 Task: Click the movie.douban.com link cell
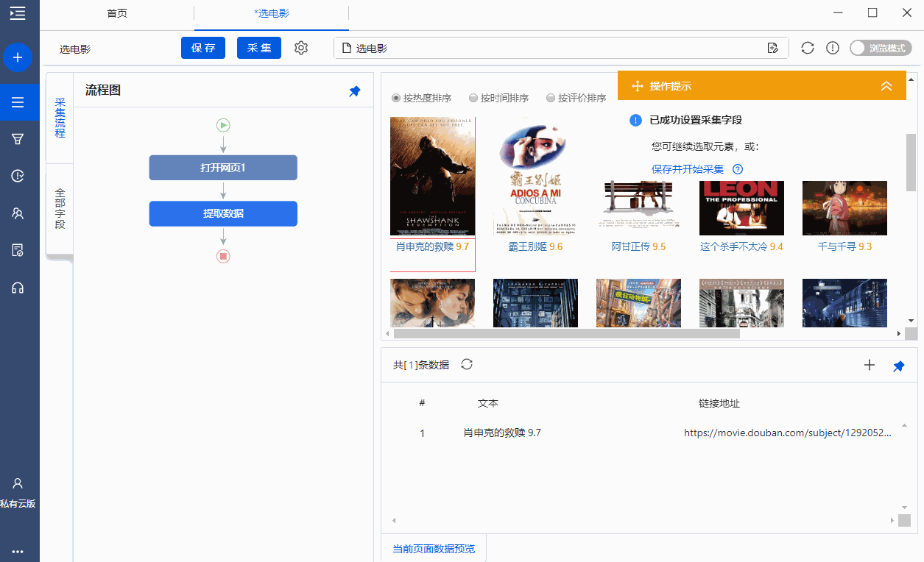[788, 433]
